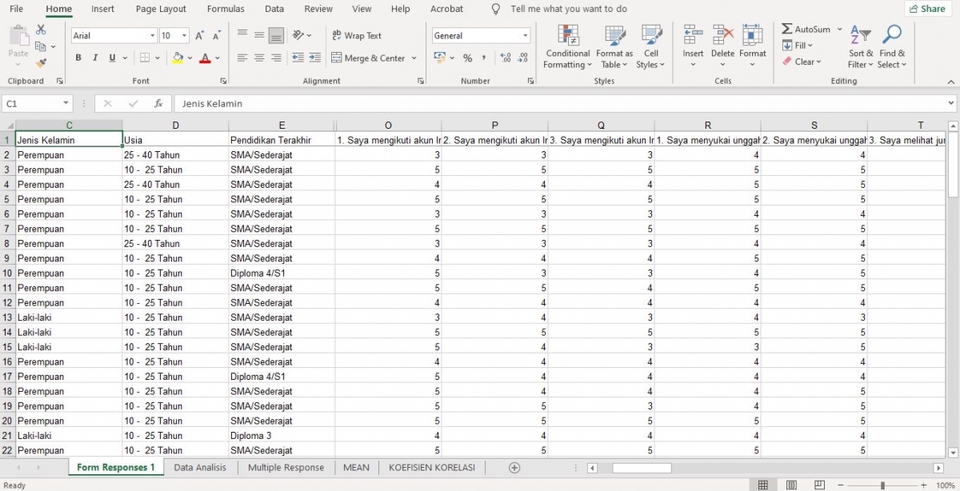Toggle Italic formatting
This screenshot has height=491, width=960.
[x=95, y=58]
